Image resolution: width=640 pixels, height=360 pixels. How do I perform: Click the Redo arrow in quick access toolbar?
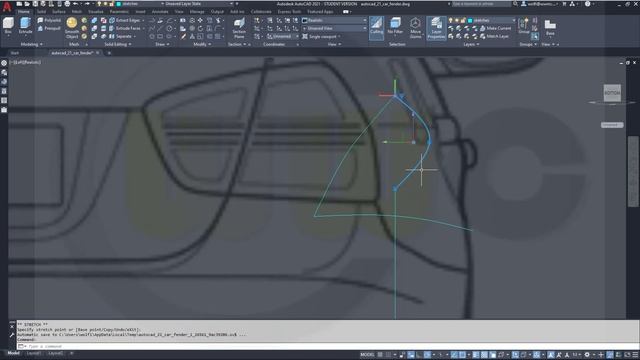(87, 4)
